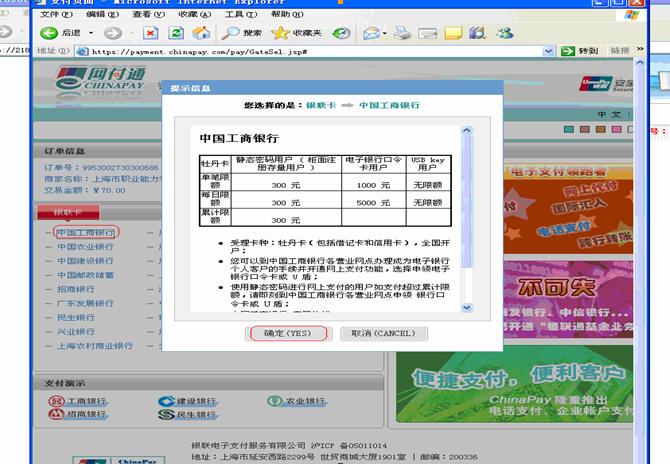Pick the pink theme color swatch
Screen dimensions: 670x464
(x=616, y=129)
